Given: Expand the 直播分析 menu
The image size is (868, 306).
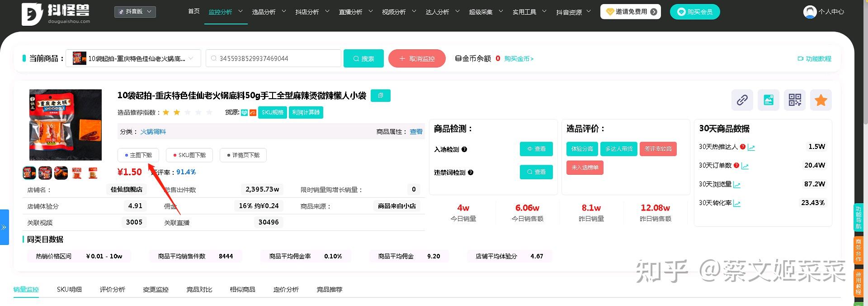Looking at the screenshot, I should 356,12.
